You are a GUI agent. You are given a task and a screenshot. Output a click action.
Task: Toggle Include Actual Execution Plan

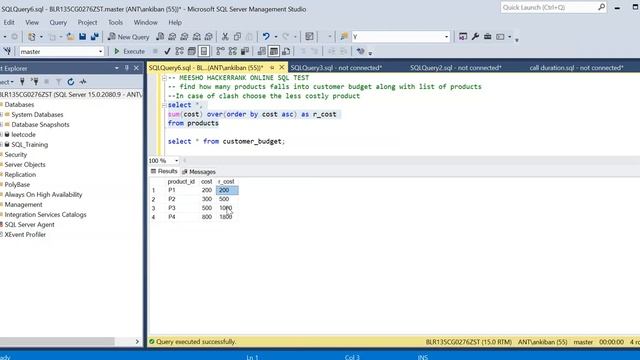tap(220, 51)
